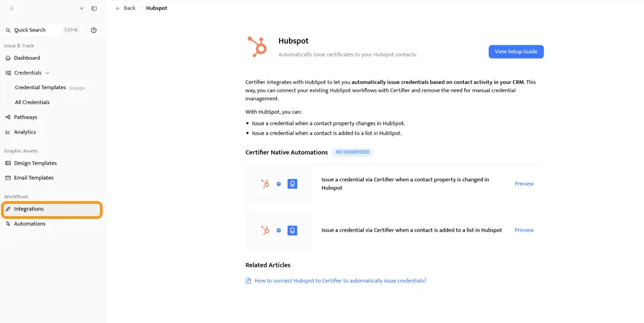Click the Hubspot page title heading
The width and height of the screenshot is (644, 323).
[x=293, y=41]
